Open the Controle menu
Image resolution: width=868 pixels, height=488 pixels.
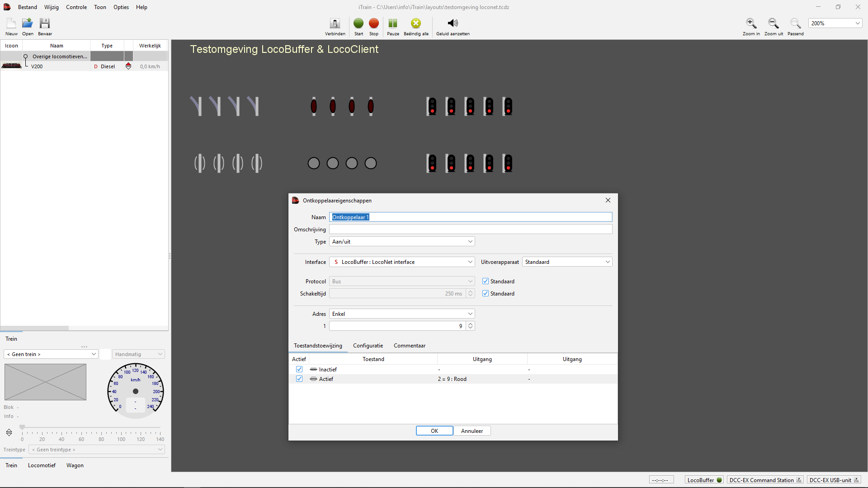[76, 7]
